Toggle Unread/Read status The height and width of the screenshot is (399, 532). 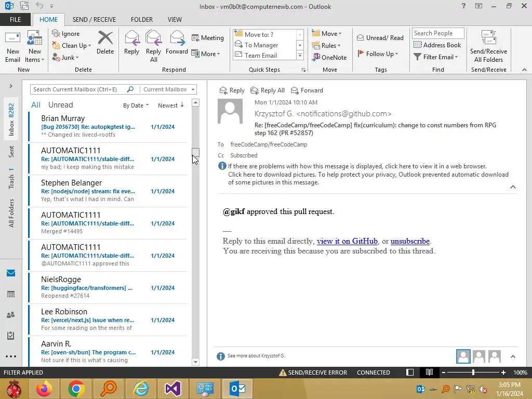click(x=380, y=37)
